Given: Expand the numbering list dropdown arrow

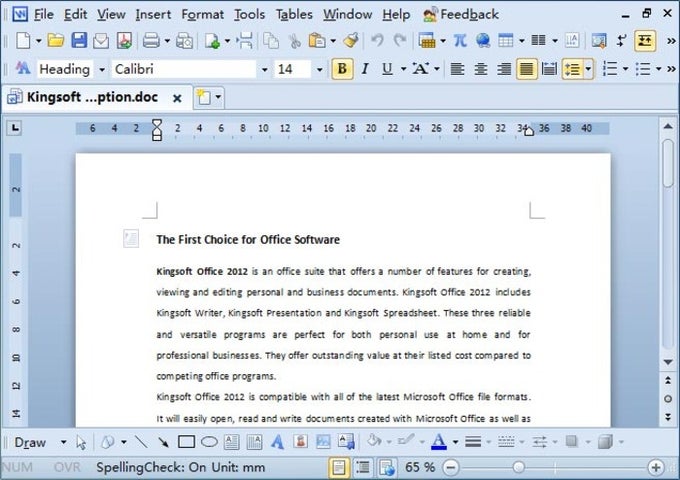Looking at the screenshot, I should click(x=625, y=69).
